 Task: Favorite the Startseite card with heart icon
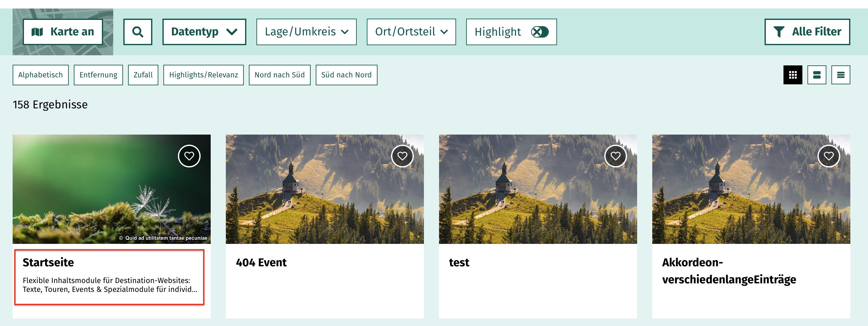(x=189, y=156)
